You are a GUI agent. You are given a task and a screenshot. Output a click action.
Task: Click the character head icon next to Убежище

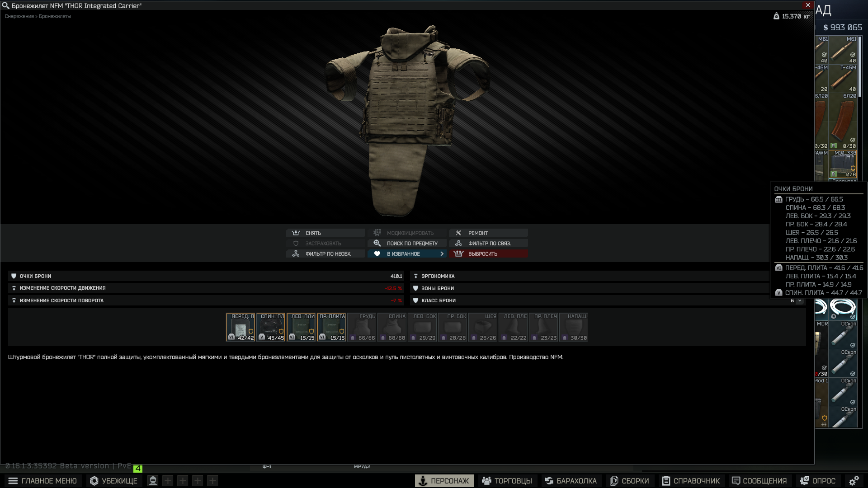(x=153, y=481)
